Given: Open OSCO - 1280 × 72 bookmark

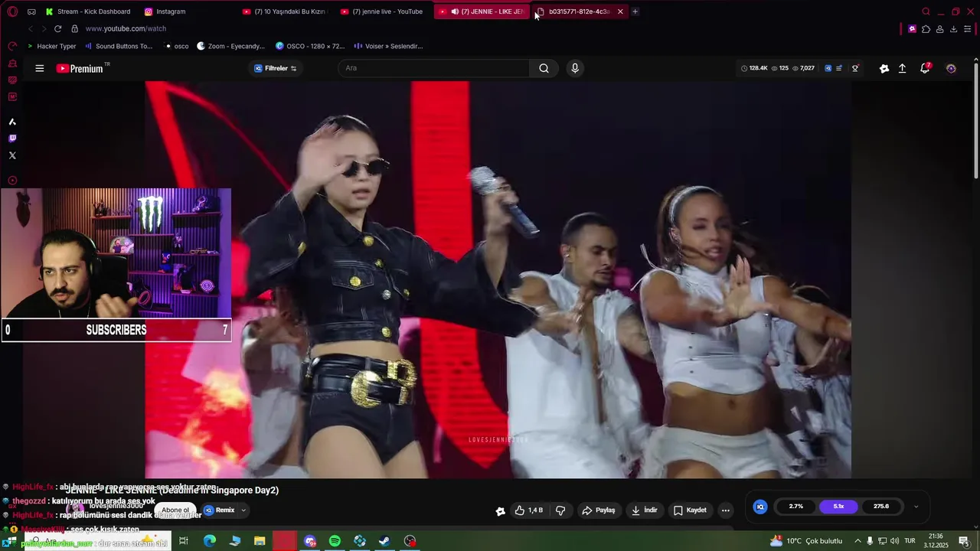Looking at the screenshot, I should pos(310,46).
